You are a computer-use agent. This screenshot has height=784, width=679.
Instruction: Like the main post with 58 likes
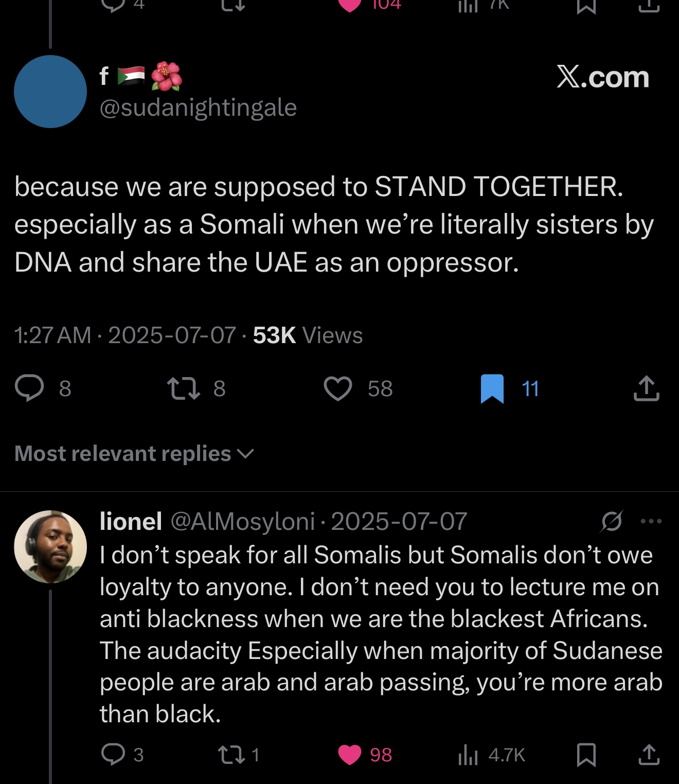338,388
